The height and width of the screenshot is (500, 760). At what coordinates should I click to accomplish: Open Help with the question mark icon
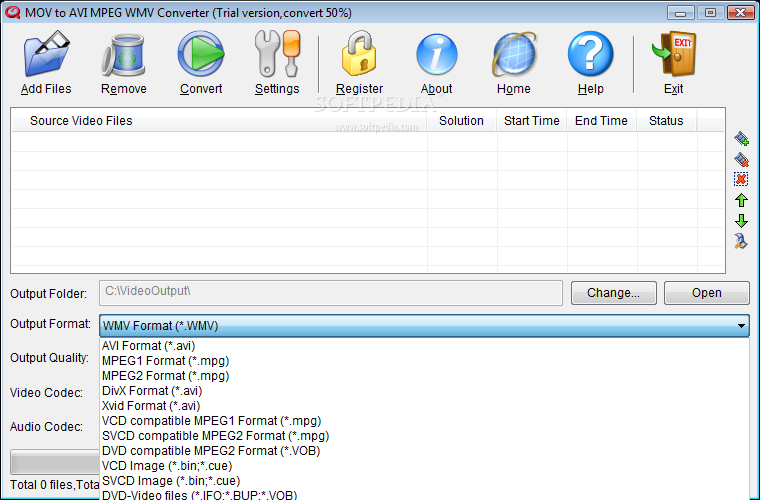click(590, 54)
